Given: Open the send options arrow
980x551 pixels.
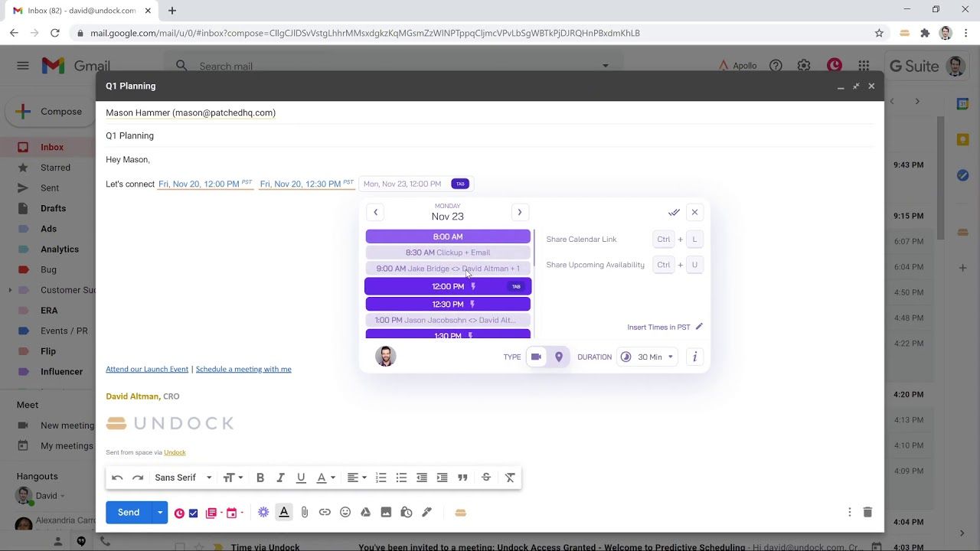Looking at the screenshot, I should tap(160, 513).
